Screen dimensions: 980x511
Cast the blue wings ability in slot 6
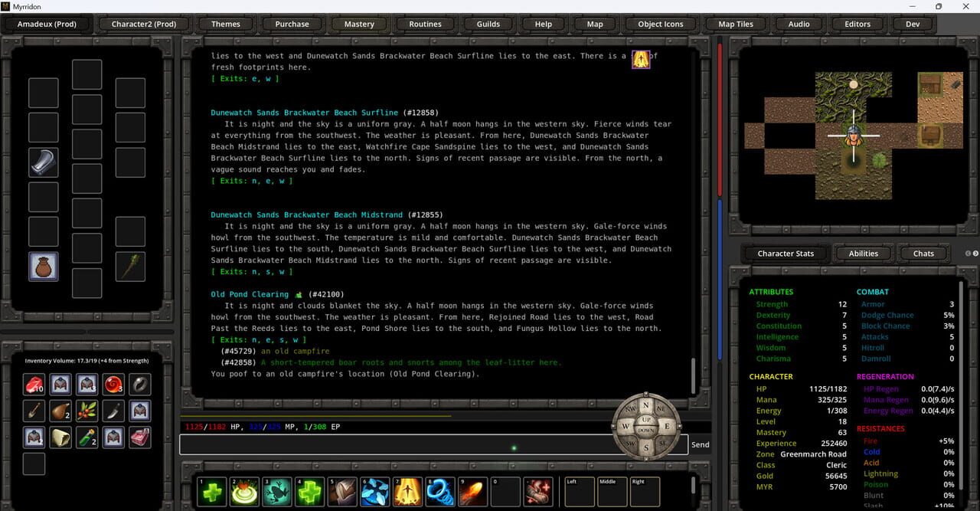(375, 492)
